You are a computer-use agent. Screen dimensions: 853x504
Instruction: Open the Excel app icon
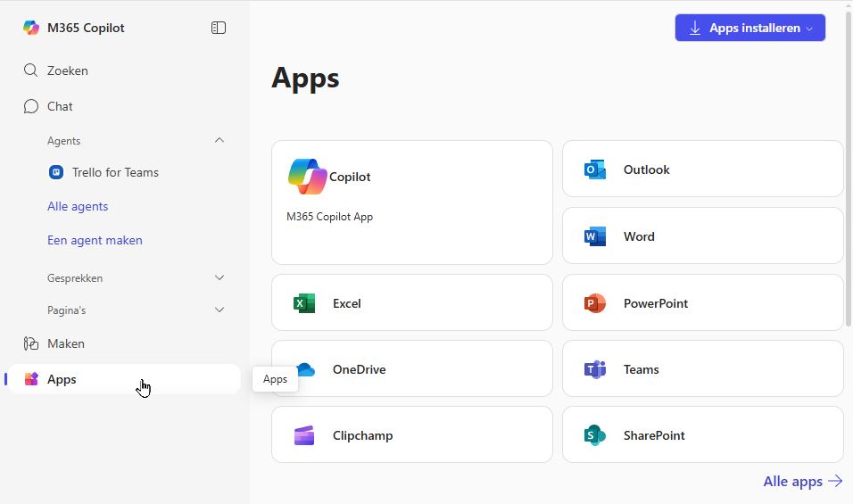(x=304, y=303)
